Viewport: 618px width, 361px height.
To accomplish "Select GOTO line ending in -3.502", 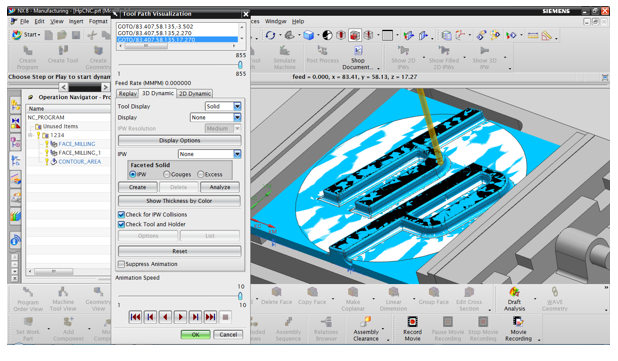I will pyautogui.click(x=155, y=27).
